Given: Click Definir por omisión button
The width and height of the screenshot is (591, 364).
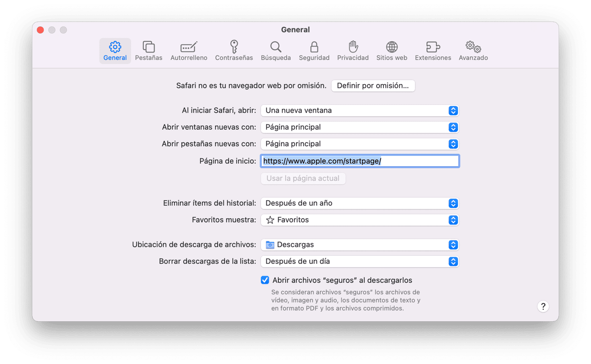Looking at the screenshot, I should [373, 86].
